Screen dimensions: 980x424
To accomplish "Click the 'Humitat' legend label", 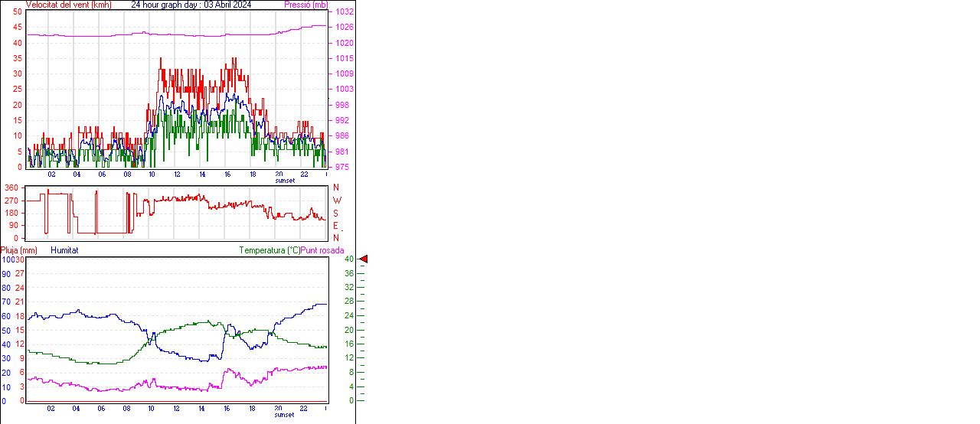I will [x=64, y=250].
